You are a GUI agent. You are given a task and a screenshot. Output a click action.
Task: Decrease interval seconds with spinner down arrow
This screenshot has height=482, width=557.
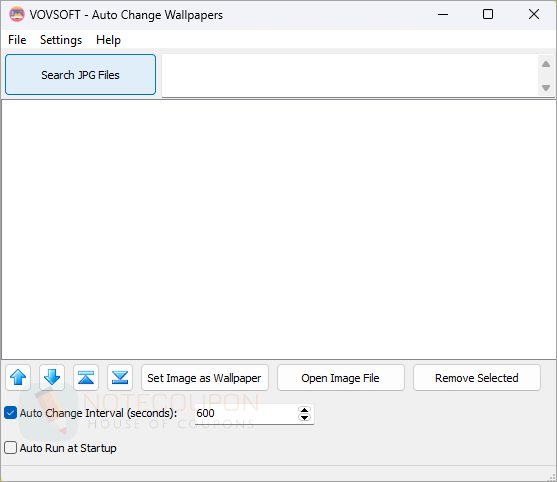(304, 418)
